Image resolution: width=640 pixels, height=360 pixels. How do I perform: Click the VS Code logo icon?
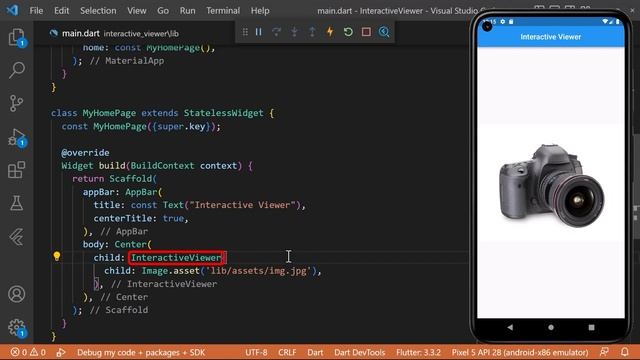tap(12, 10)
